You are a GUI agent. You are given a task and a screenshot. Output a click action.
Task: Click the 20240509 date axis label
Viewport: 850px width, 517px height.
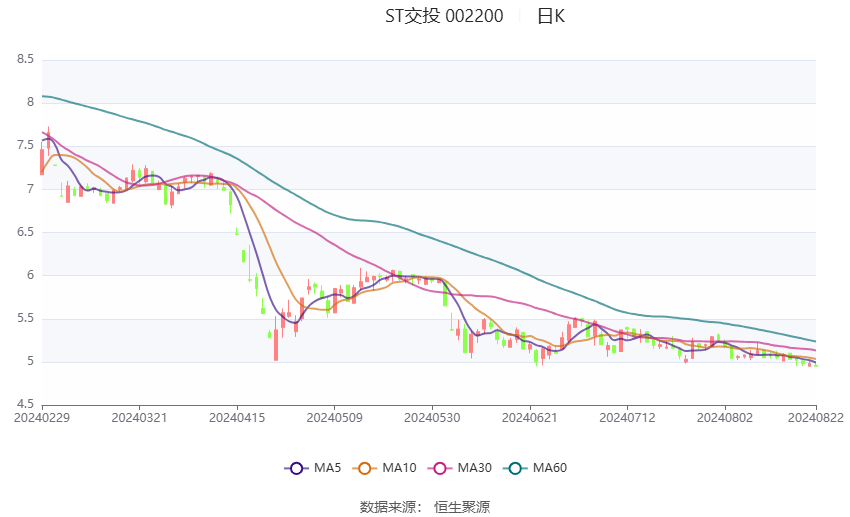tap(334, 417)
